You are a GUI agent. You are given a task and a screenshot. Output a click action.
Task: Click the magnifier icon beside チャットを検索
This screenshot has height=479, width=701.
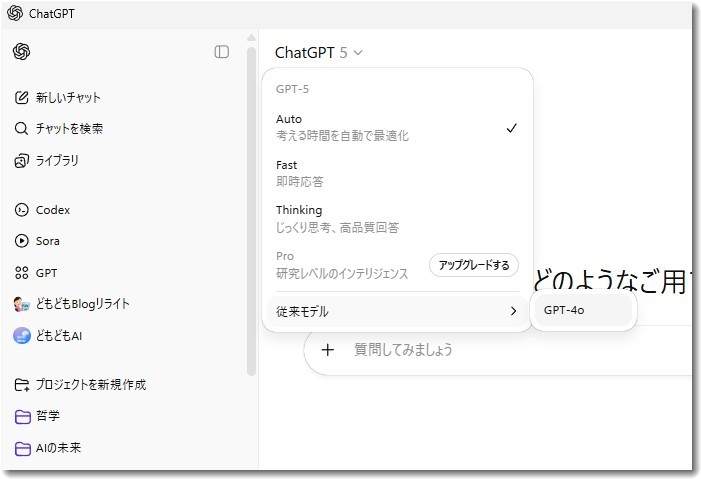[21, 129]
